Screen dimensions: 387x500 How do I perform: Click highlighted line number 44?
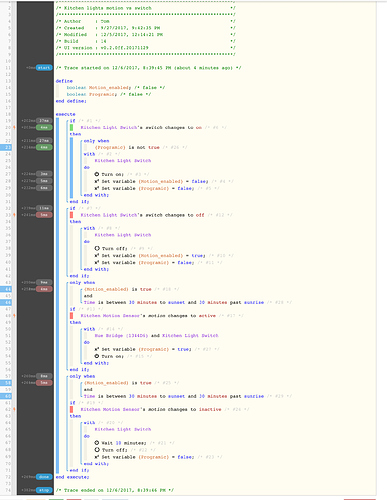coord(6,289)
